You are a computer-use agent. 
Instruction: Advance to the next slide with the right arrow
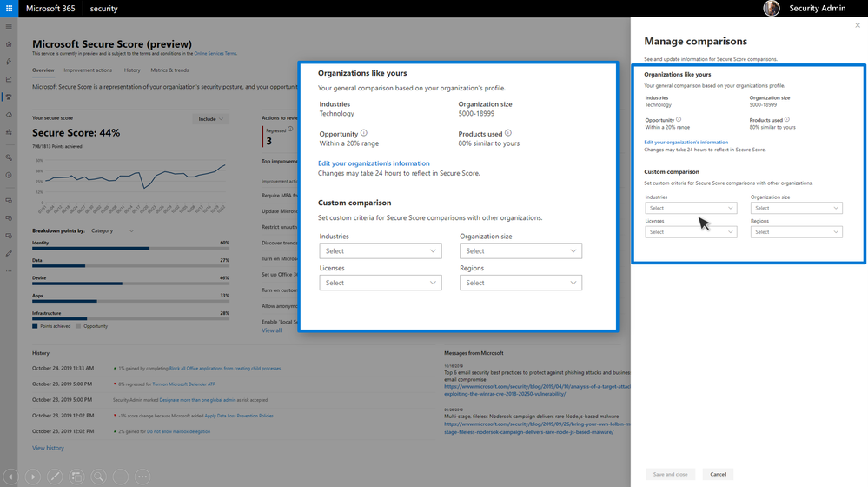point(33,477)
